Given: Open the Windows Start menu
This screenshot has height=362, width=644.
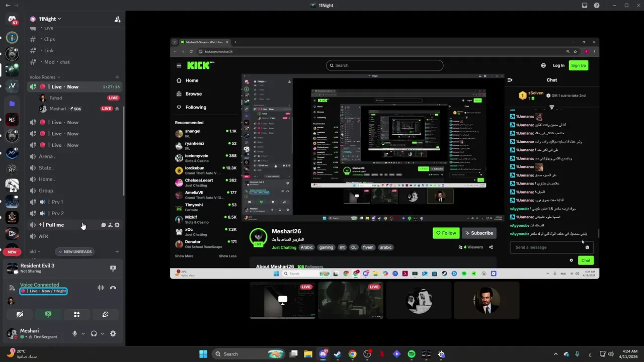Looking at the screenshot, I should click(203, 354).
